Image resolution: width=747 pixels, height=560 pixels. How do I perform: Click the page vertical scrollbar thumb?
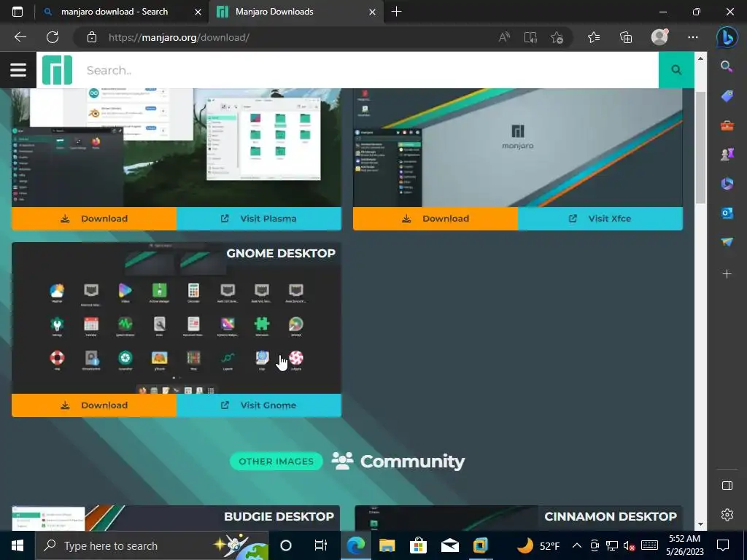tap(700, 147)
